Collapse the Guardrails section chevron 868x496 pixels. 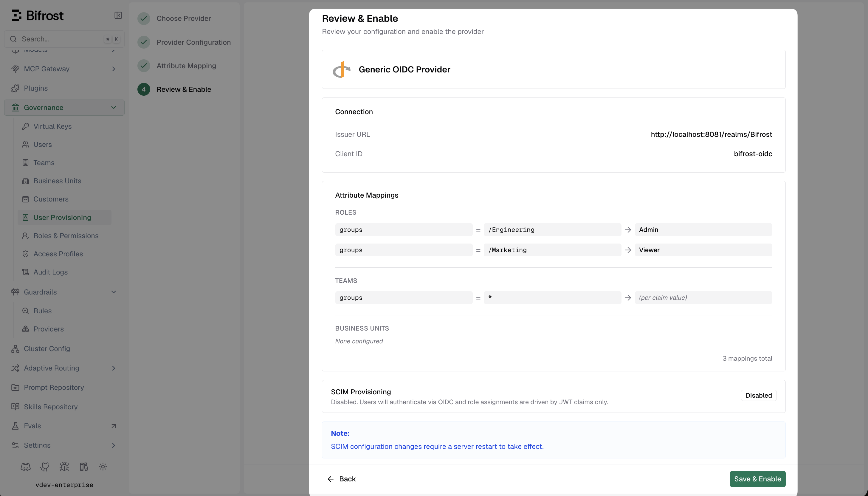pyautogui.click(x=114, y=292)
